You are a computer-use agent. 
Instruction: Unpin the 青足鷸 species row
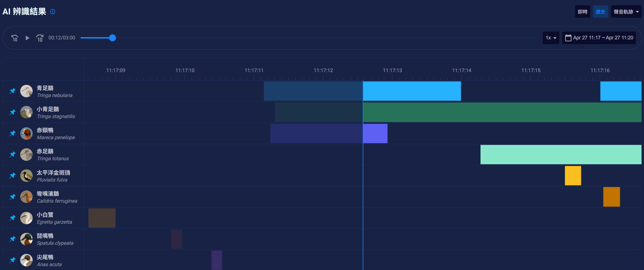pos(12,91)
